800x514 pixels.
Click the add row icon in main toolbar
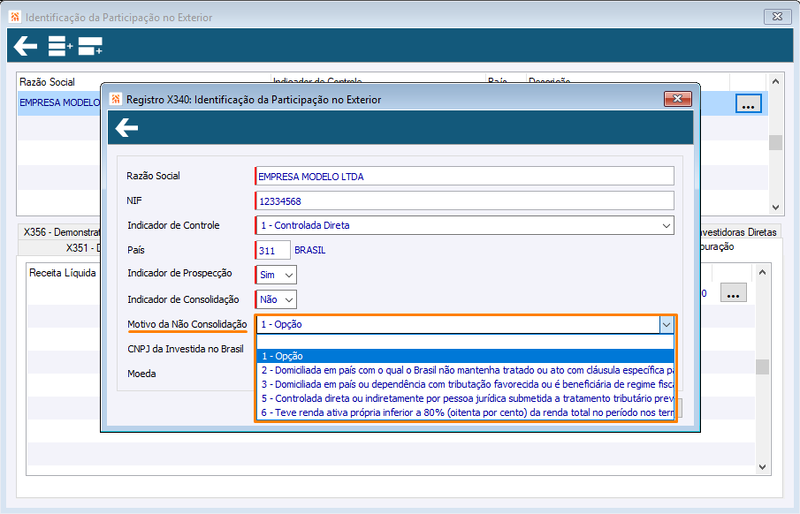[x=60, y=46]
